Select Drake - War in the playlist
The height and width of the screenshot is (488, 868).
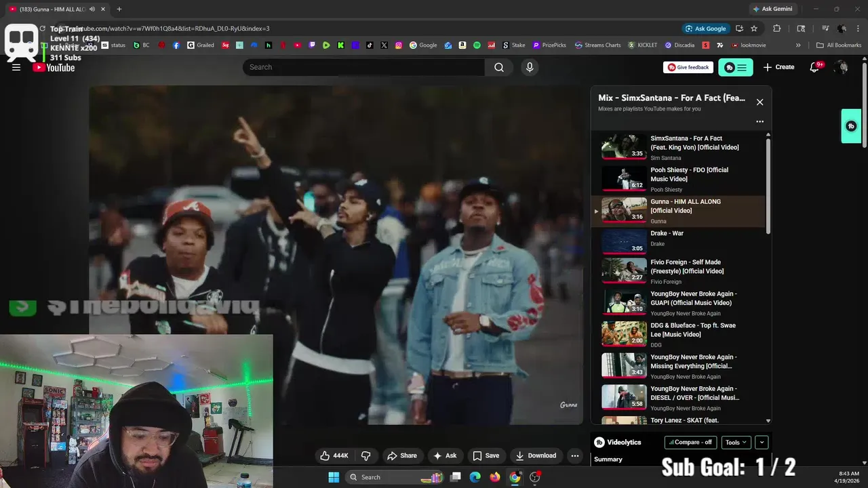pyautogui.click(x=678, y=241)
